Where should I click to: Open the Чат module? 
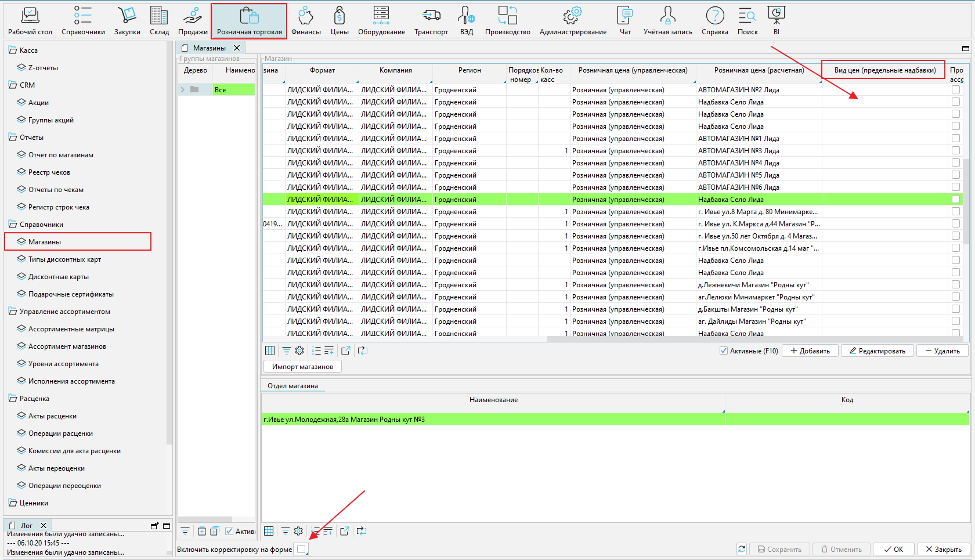coord(625,21)
